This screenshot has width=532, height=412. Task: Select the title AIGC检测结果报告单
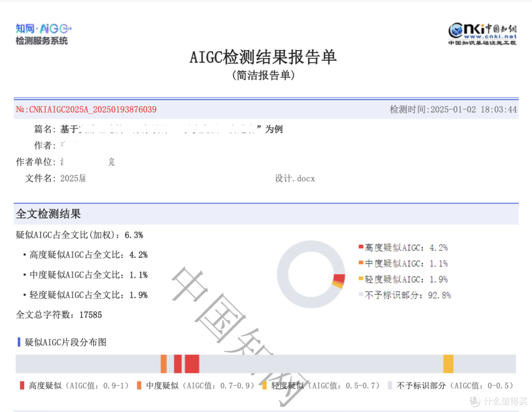(x=263, y=57)
